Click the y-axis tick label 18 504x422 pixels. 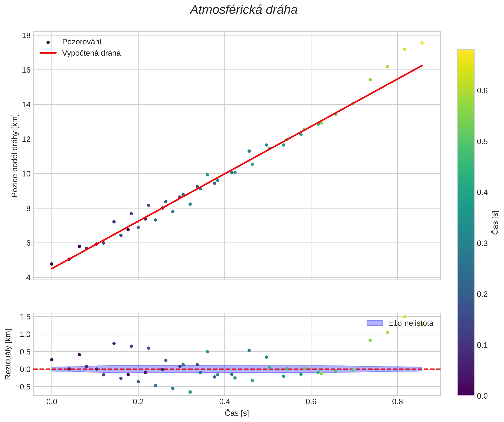pos(26,36)
